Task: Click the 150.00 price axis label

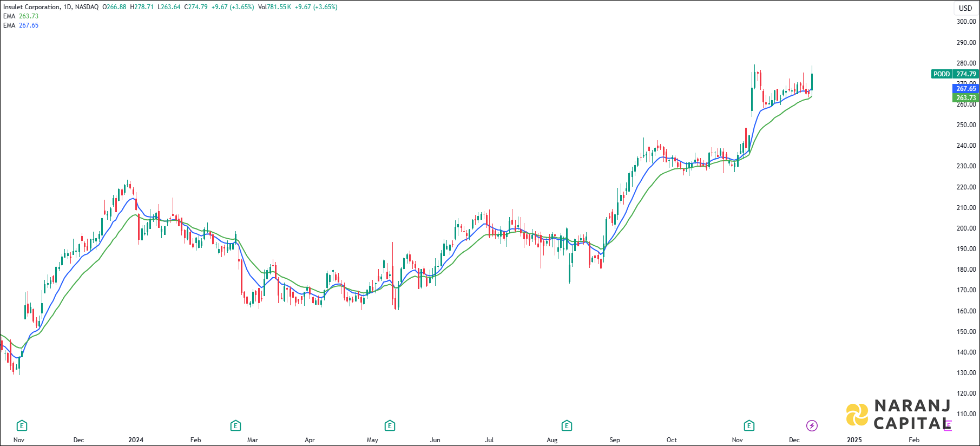Action: tap(966, 332)
